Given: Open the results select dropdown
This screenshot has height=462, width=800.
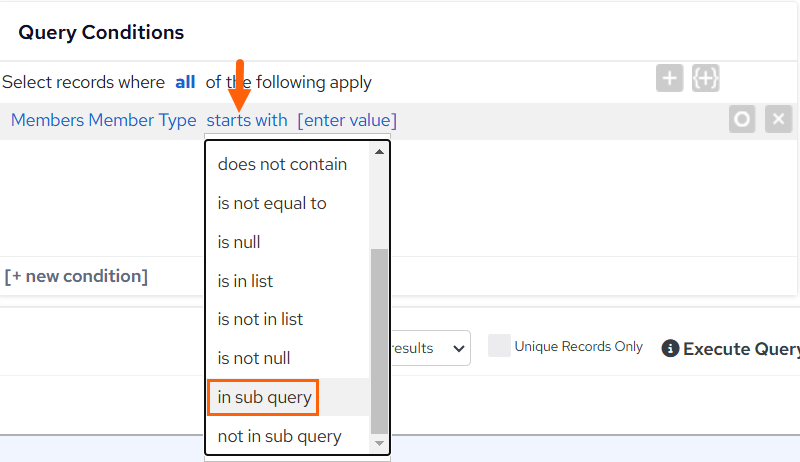Looking at the screenshot, I should point(430,348).
